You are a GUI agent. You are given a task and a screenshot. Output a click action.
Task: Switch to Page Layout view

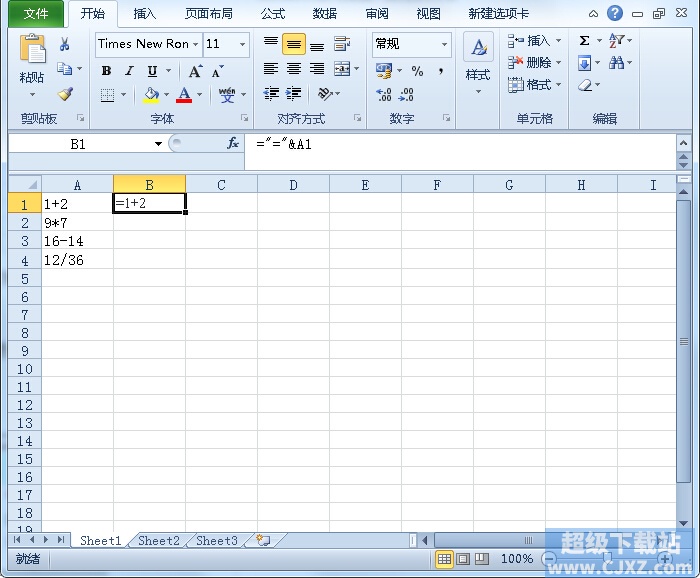coord(463,558)
